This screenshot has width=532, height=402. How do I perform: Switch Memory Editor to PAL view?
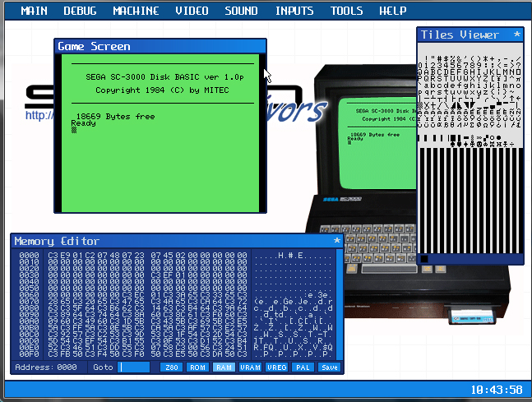tap(303, 367)
